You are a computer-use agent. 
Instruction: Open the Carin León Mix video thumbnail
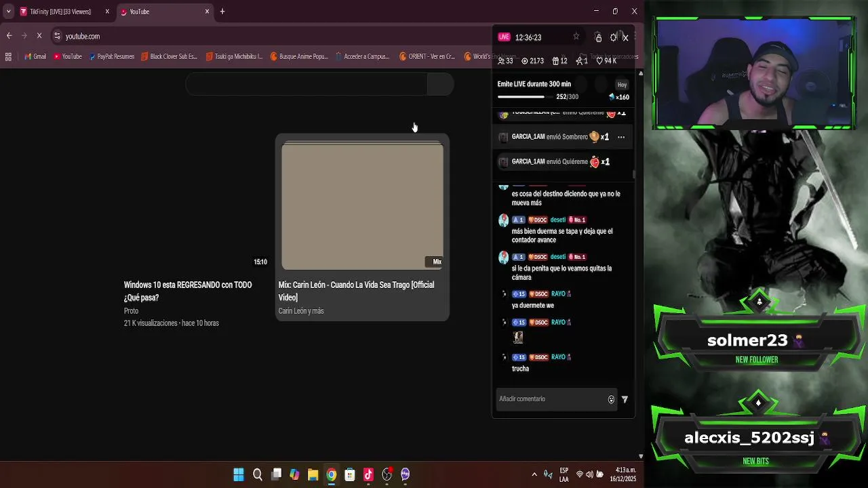click(x=363, y=205)
